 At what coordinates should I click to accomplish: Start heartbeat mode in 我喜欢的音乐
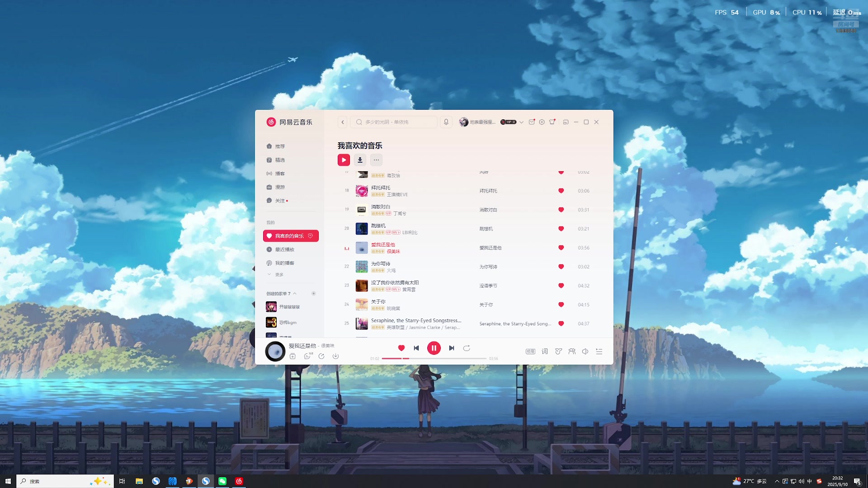[x=311, y=236]
